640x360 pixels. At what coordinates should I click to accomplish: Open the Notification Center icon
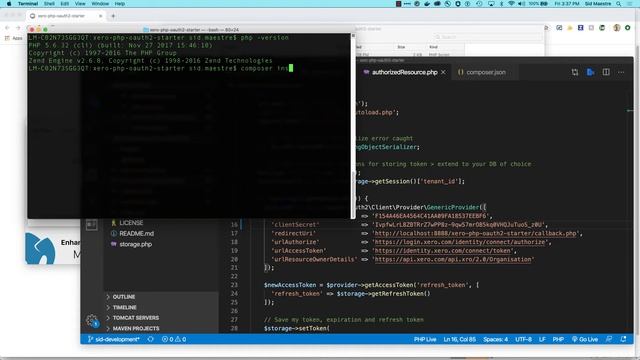(630, 4)
